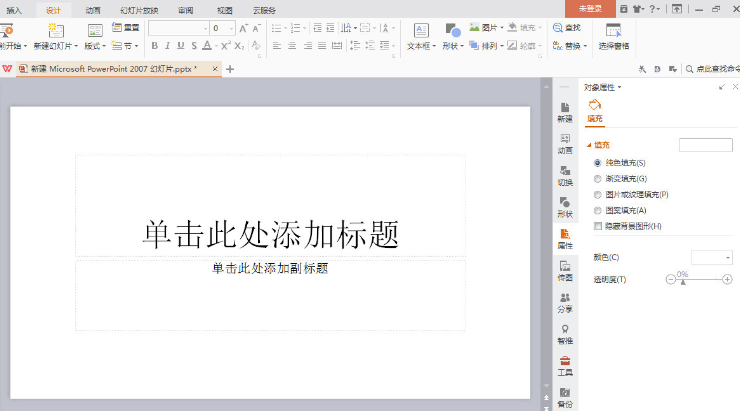Click the transparency minus button
740x411 pixels.
pyautogui.click(x=671, y=279)
